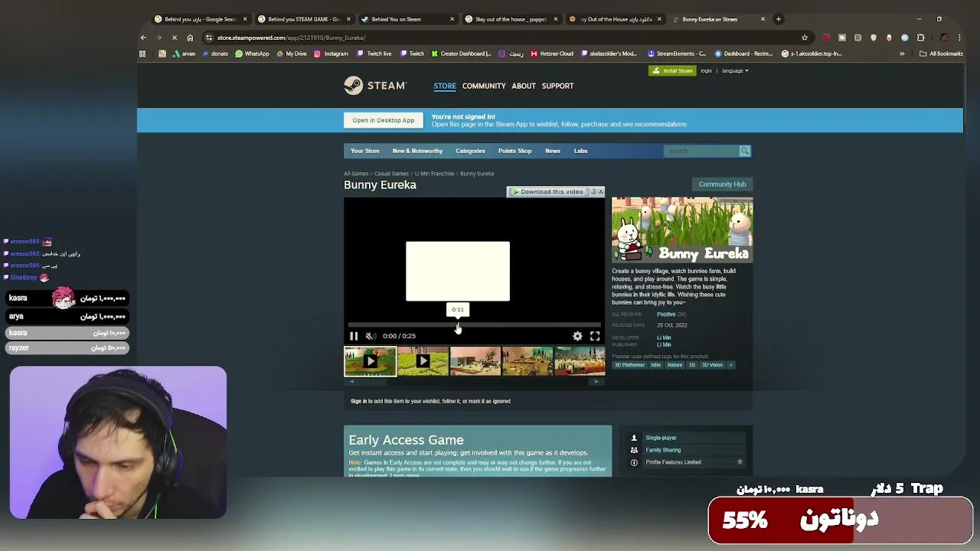The image size is (980, 551).
Task: Go to News tab in store nav
Action: [x=553, y=151]
